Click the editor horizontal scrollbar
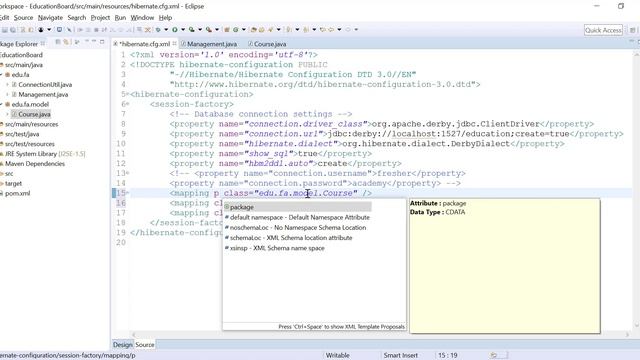Viewport: 640px width, 360px height. point(380,335)
